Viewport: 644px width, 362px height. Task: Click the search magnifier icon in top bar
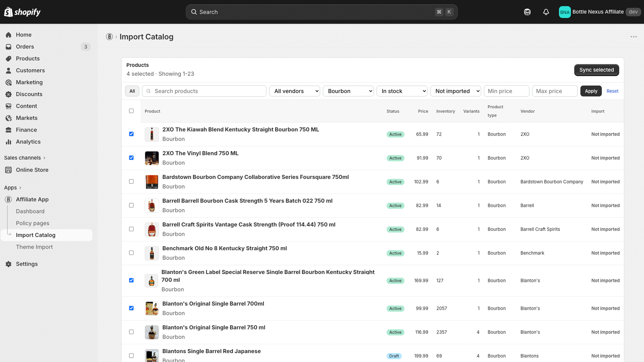point(194,12)
